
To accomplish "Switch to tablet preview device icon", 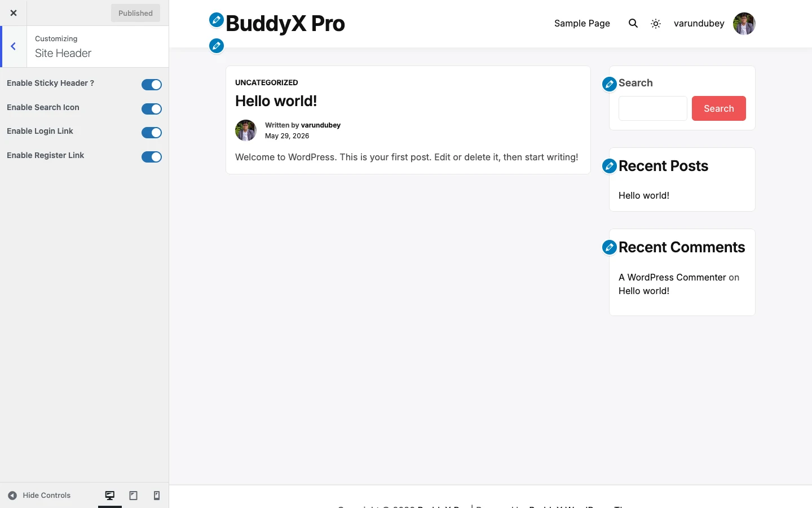I will 134,496.
